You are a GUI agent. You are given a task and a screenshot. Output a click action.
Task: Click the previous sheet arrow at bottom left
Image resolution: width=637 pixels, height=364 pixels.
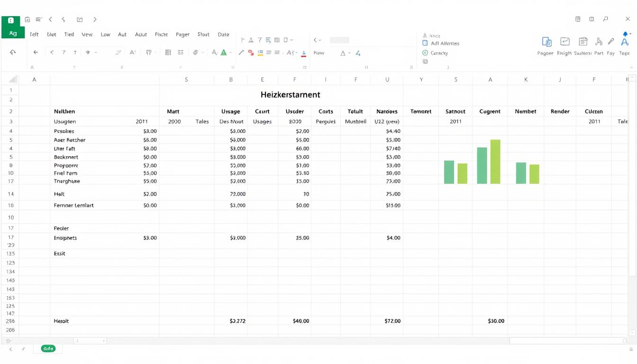pyautogui.click(x=11, y=349)
